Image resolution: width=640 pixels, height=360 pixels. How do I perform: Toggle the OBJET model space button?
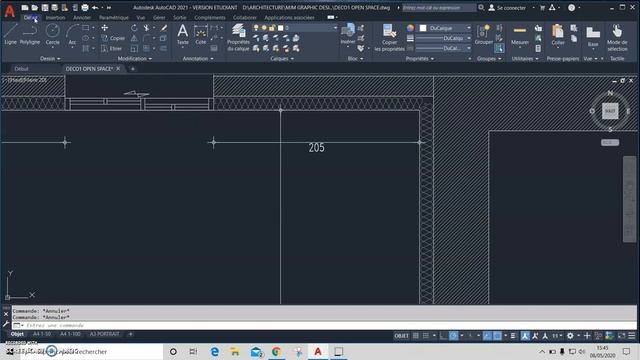point(401,336)
